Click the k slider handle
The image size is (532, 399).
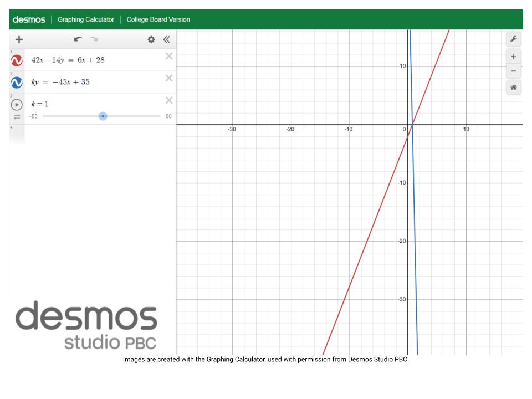[x=103, y=116]
